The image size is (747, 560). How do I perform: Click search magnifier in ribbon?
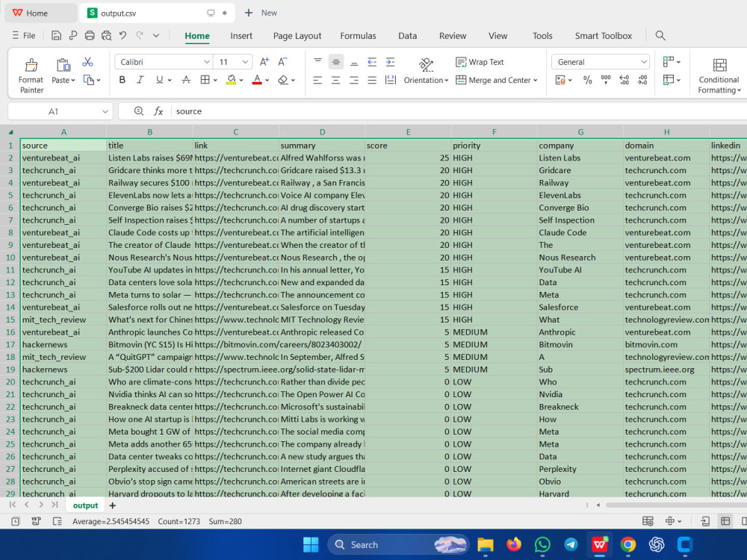[660, 35]
